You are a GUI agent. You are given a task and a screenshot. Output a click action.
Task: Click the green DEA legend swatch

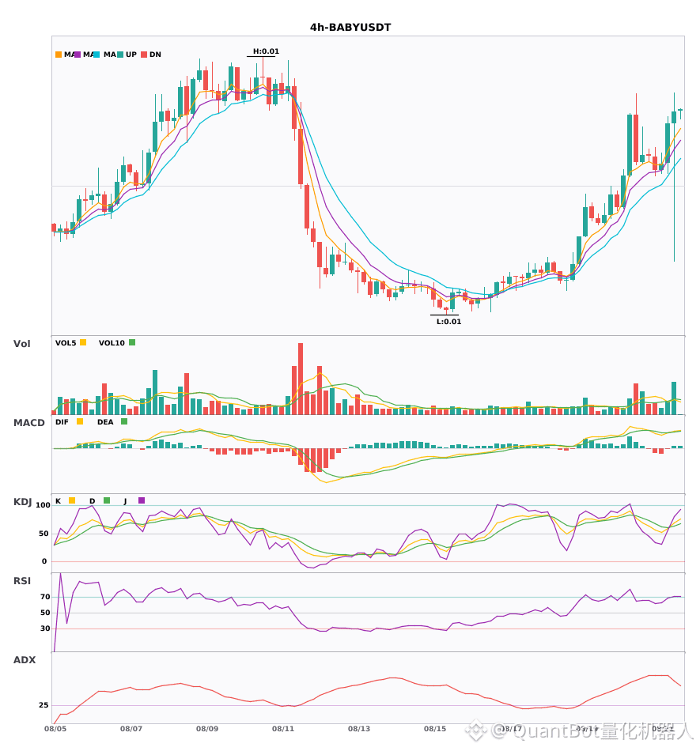[124, 421]
